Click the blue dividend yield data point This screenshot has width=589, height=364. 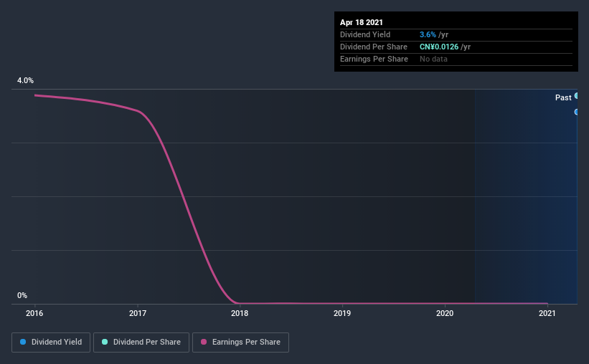pos(576,112)
